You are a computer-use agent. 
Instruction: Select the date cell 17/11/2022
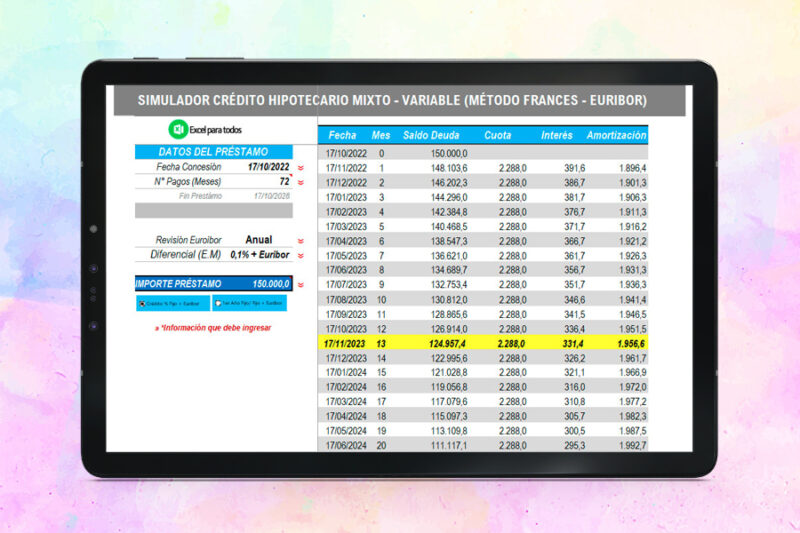click(346, 168)
